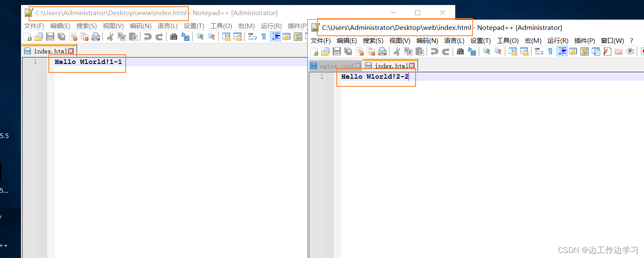Open 搜索(S) menu in web window
Viewport: 644px width, 258px height.
pos(373,41)
